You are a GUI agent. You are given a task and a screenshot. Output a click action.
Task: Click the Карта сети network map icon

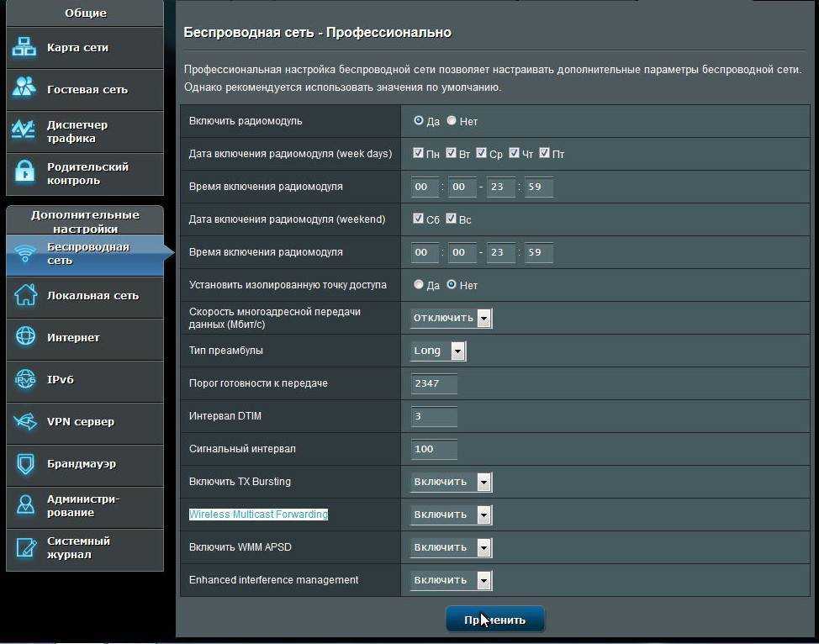24,47
